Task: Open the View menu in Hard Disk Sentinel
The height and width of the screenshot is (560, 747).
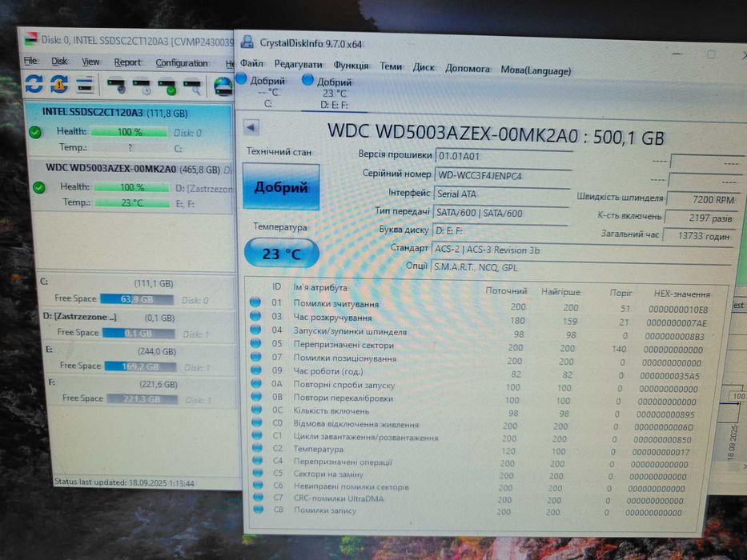Action: tap(90, 62)
